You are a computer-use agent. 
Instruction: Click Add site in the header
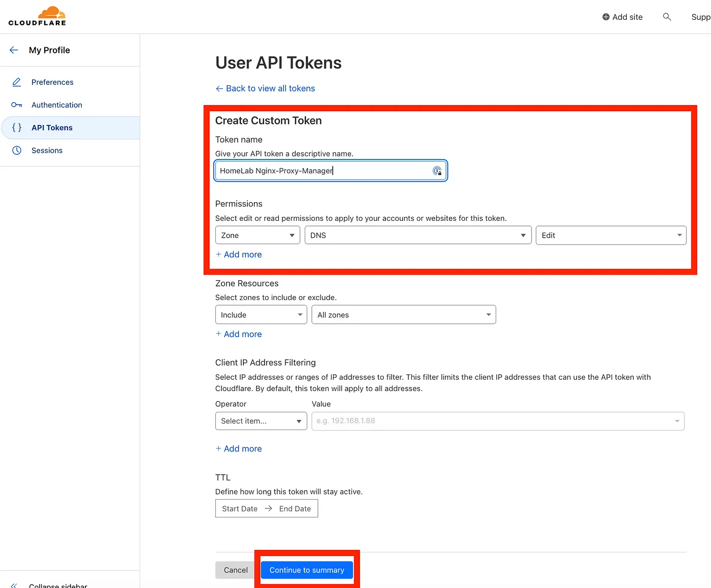click(x=622, y=17)
